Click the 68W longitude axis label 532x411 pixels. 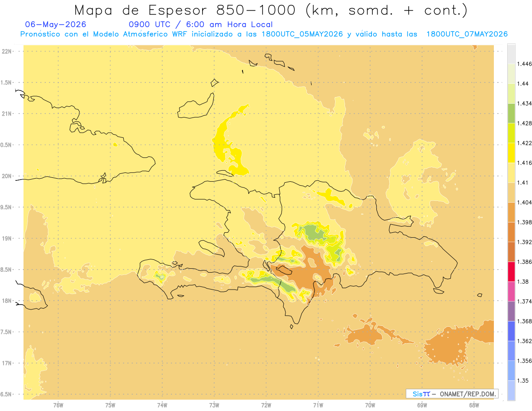coord(474,405)
